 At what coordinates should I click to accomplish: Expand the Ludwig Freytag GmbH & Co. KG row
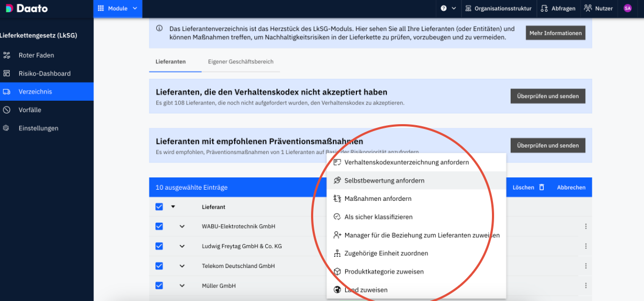(x=182, y=246)
